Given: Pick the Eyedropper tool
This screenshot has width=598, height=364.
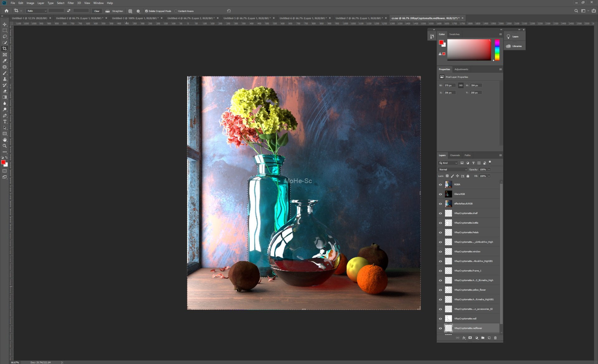Looking at the screenshot, I should 5,61.
